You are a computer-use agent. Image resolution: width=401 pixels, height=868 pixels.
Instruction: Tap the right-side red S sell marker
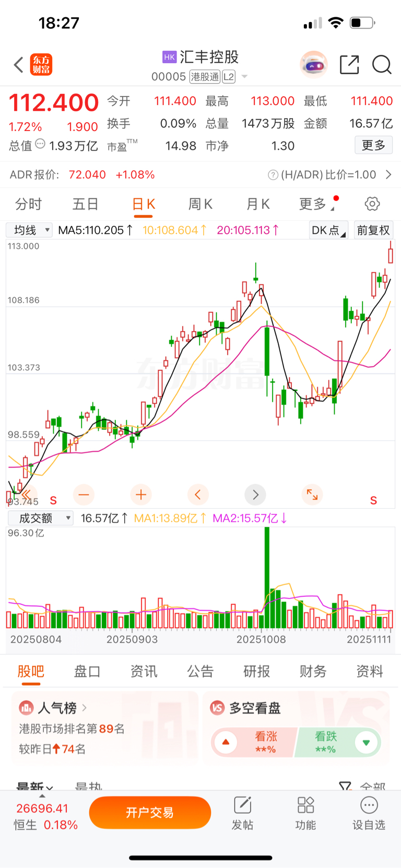pos(373,500)
